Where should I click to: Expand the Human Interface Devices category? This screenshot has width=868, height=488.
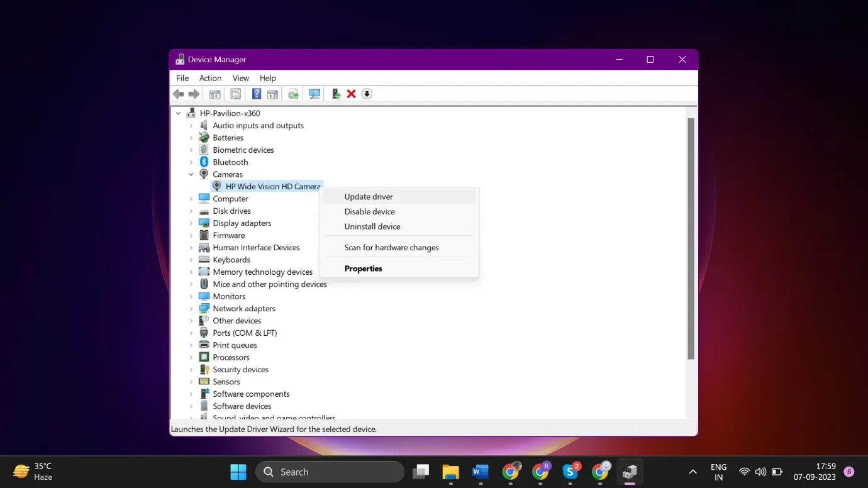[x=191, y=247]
